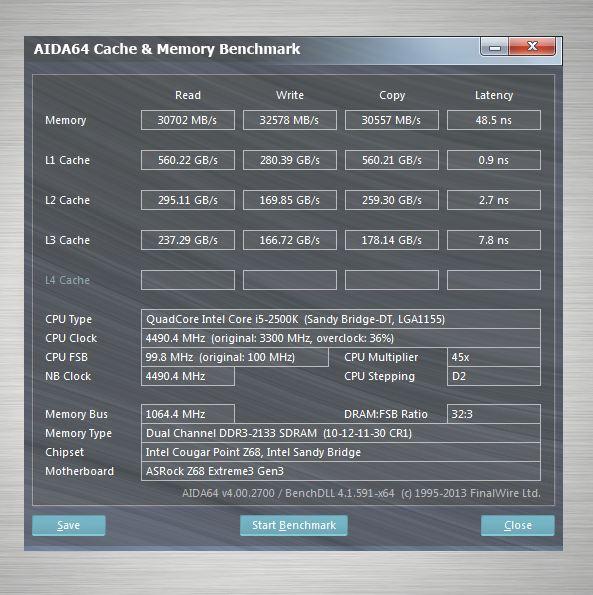Screen dimensions: 593x595
Task: Select L2 Cache Write 169.85 GB/s
Action: (x=290, y=200)
